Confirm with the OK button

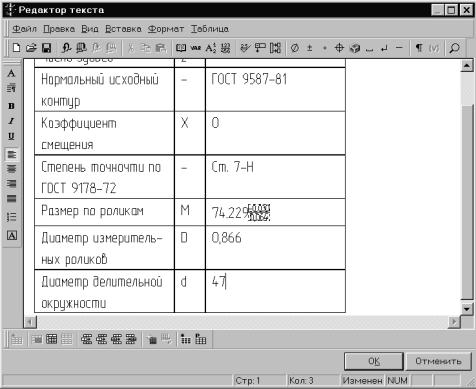pyautogui.click(x=374, y=361)
